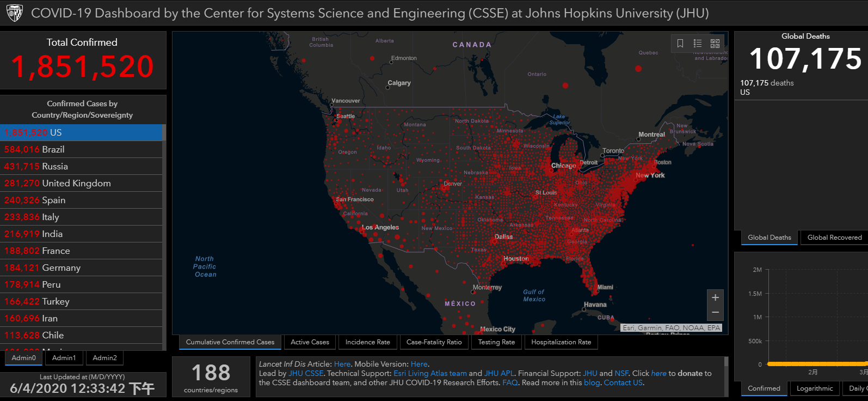Open the Contact US link
Image resolution: width=868 pixels, height=401 pixels.
coord(623,382)
